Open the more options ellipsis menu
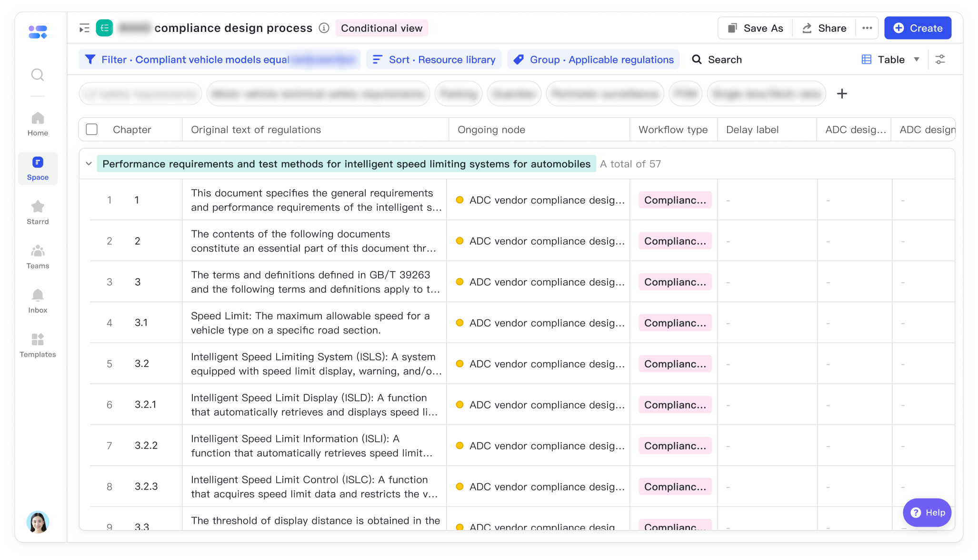Image resolution: width=978 pixels, height=560 pixels. click(x=867, y=28)
